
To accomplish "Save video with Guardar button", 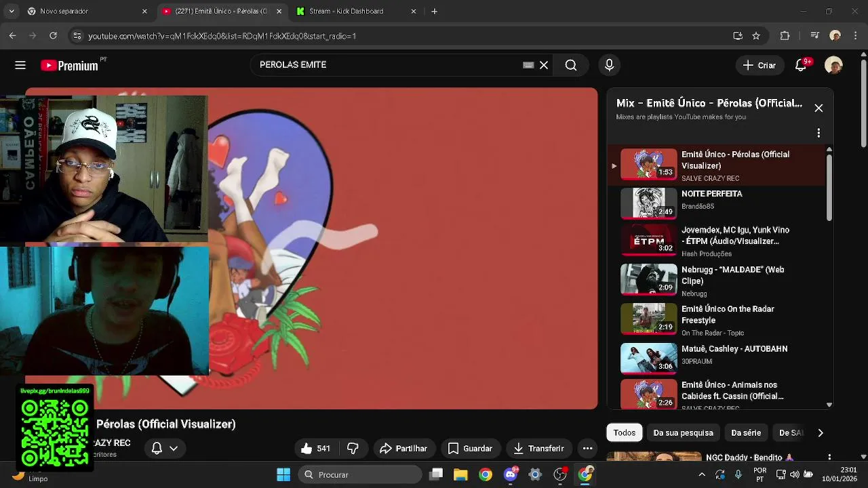I will click(471, 448).
